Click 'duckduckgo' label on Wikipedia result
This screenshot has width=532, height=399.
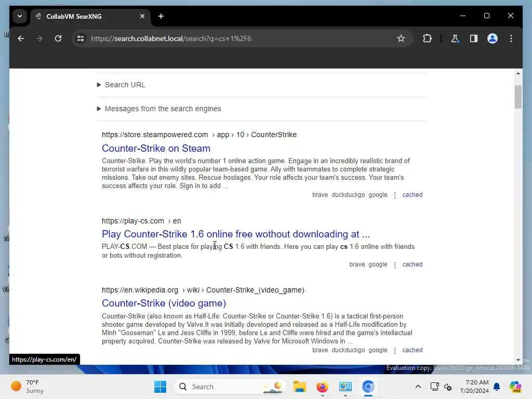(x=348, y=350)
